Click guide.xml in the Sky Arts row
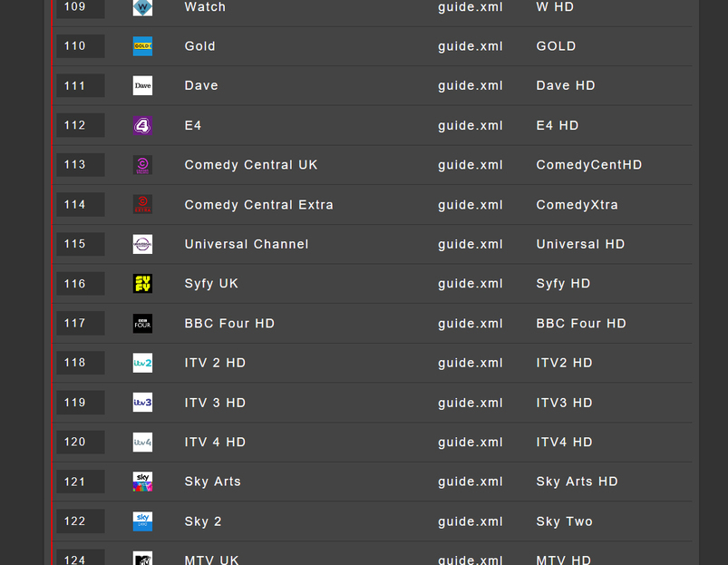728x565 pixels. 471,482
